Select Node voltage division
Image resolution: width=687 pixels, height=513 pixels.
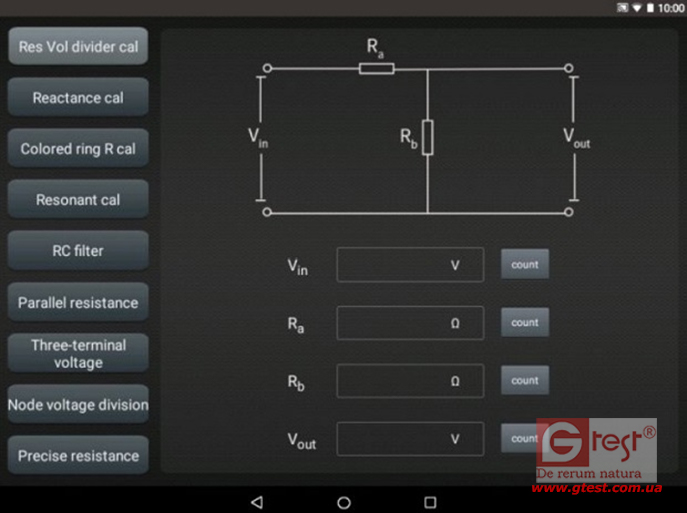point(78,405)
